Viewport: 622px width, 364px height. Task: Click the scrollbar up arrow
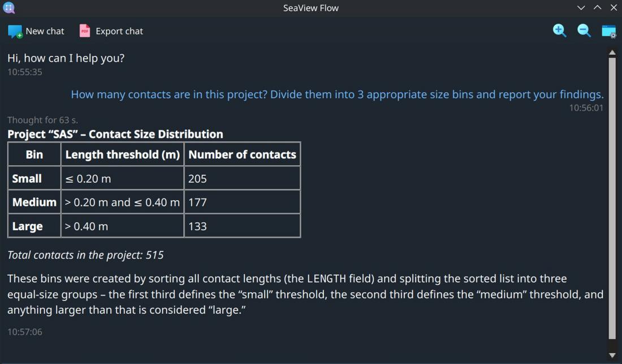(612, 53)
